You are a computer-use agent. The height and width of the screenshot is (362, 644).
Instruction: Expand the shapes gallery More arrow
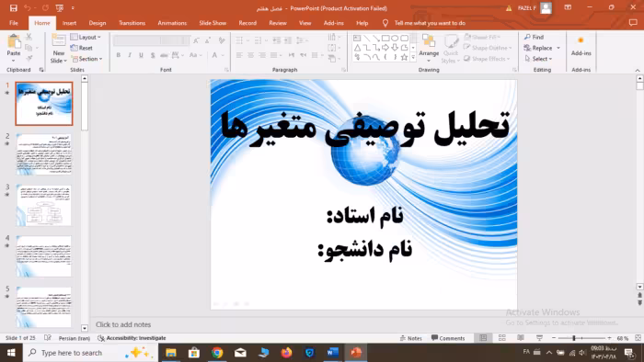tap(413, 58)
